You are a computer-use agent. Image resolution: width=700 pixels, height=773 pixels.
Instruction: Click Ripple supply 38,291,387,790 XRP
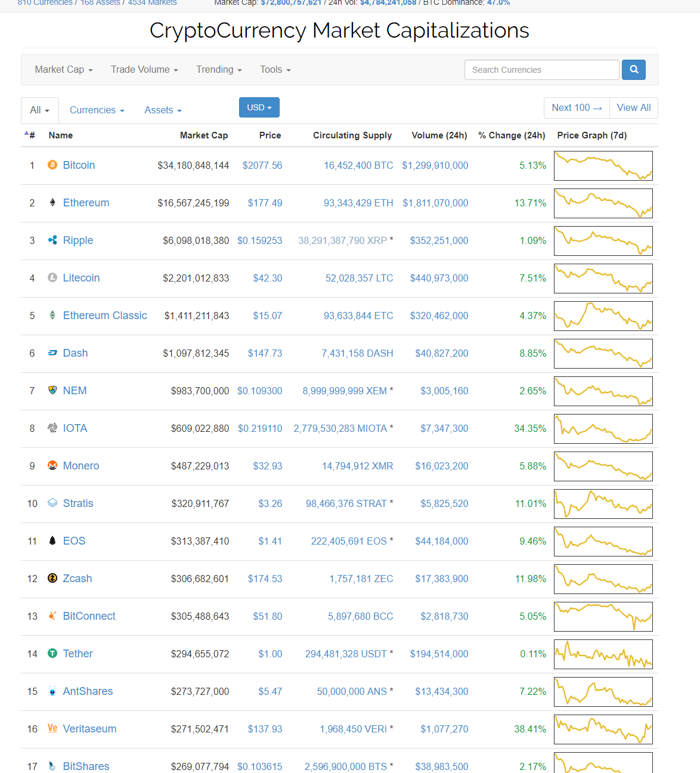[343, 240]
